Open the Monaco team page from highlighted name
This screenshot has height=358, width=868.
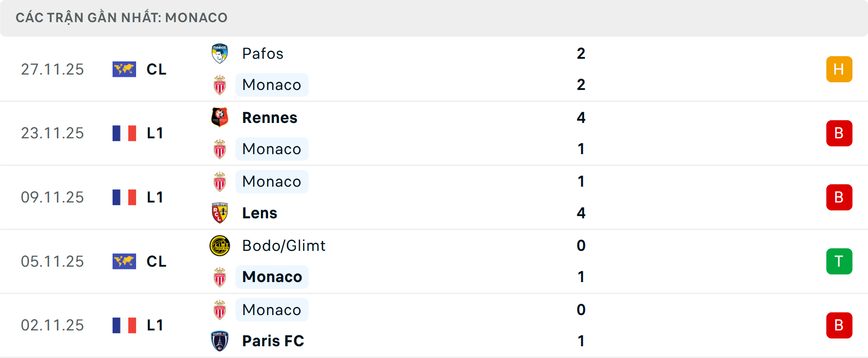(x=272, y=277)
